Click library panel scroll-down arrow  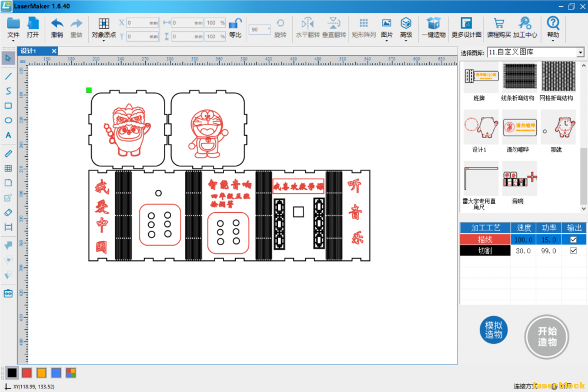coord(583,209)
